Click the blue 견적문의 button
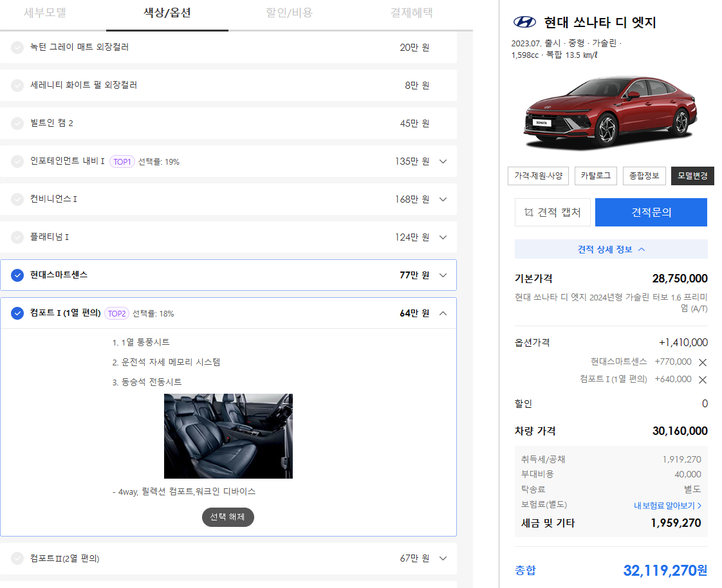This screenshot has width=722, height=588. (x=651, y=212)
